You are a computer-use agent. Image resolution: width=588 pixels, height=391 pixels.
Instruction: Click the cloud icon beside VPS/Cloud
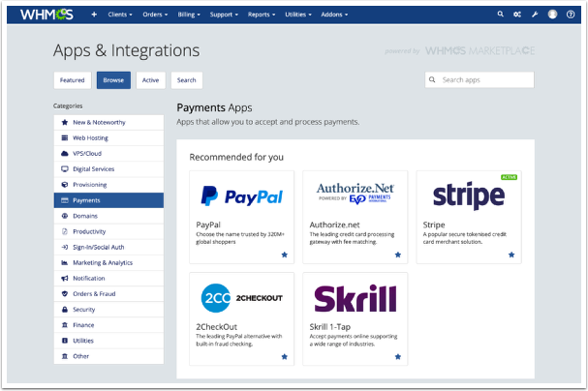tap(65, 154)
